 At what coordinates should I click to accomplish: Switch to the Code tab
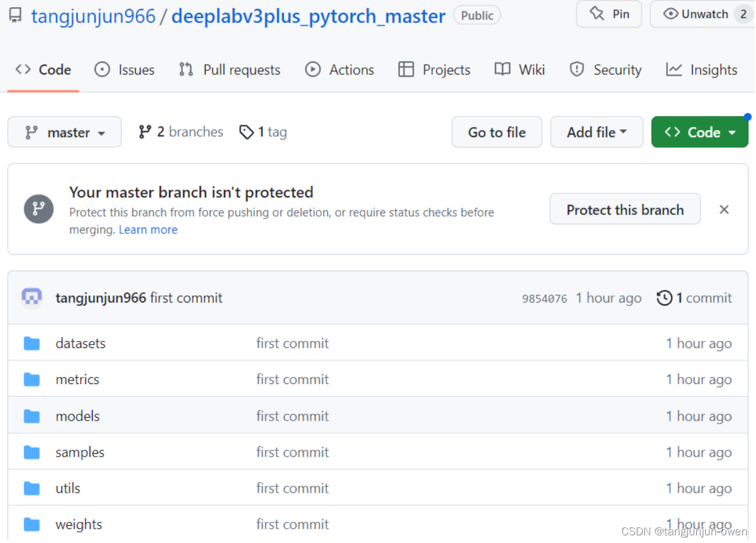pyautogui.click(x=43, y=70)
